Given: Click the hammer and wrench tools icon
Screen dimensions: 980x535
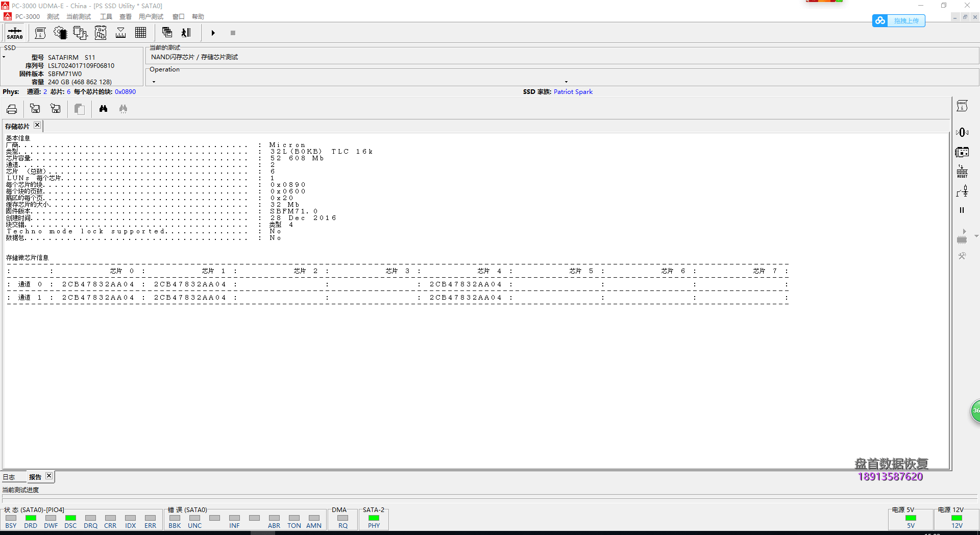Looking at the screenshot, I should click(x=962, y=256).
